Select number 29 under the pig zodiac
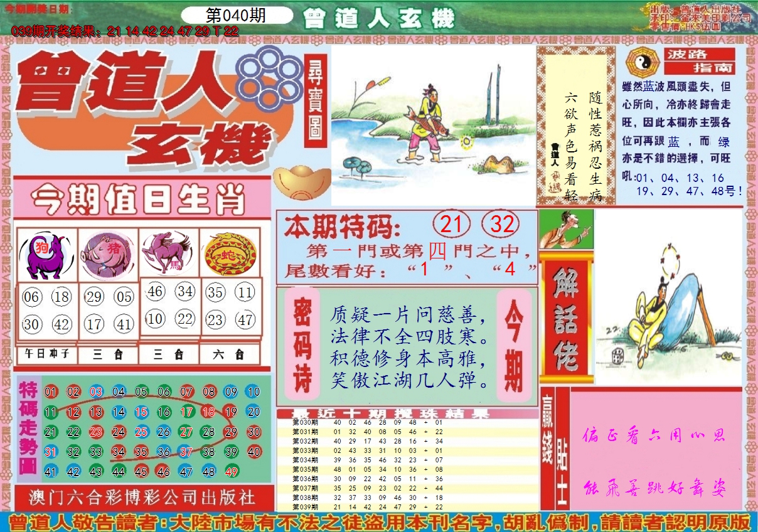 tap(94, 297)
